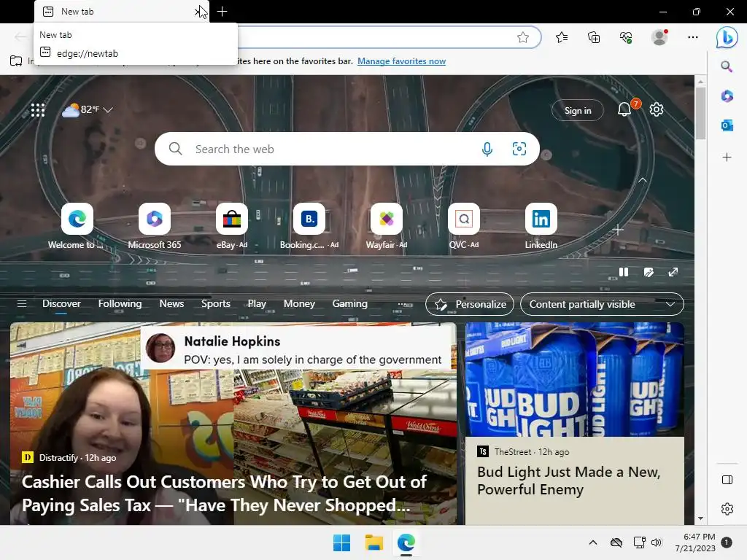This screenshot has width=747, height=560.
Task: Open File Explorer from the taskbar
Action: pyautogui.click(x=374, y=542)
